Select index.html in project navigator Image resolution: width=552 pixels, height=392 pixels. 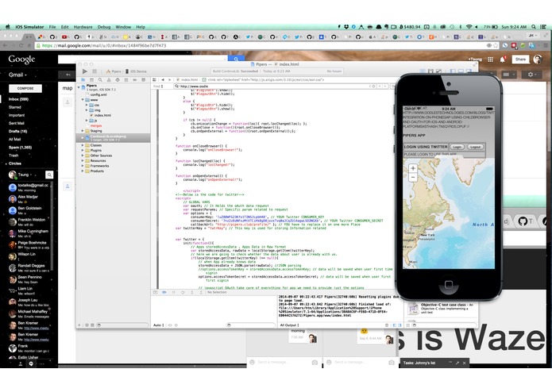pos(102,115)
